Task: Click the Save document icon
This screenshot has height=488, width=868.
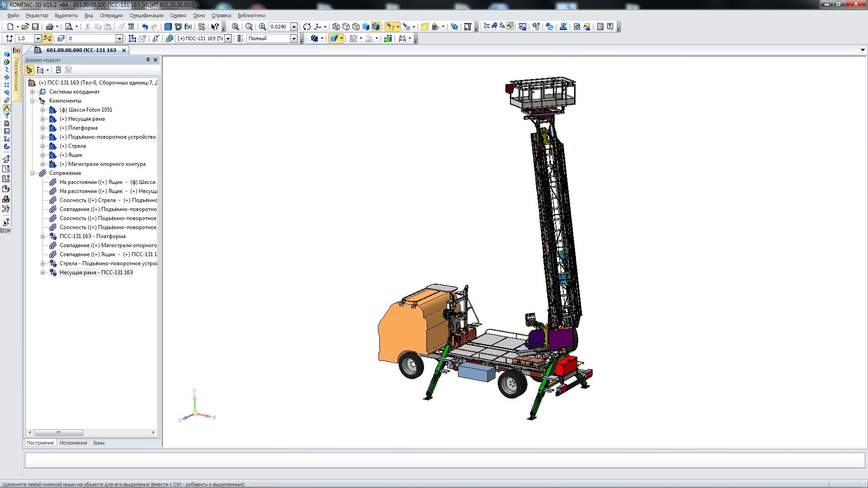Action: click(35, 27)
